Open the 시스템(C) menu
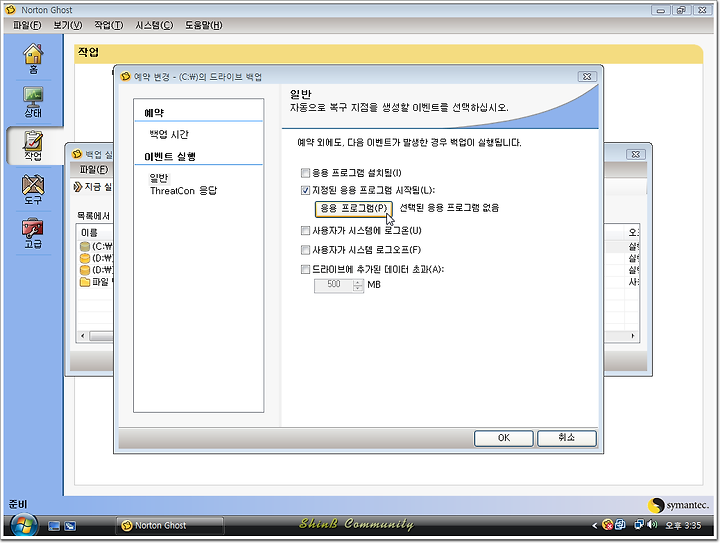The height and width of the screenshot is (543, 720). 154,25
